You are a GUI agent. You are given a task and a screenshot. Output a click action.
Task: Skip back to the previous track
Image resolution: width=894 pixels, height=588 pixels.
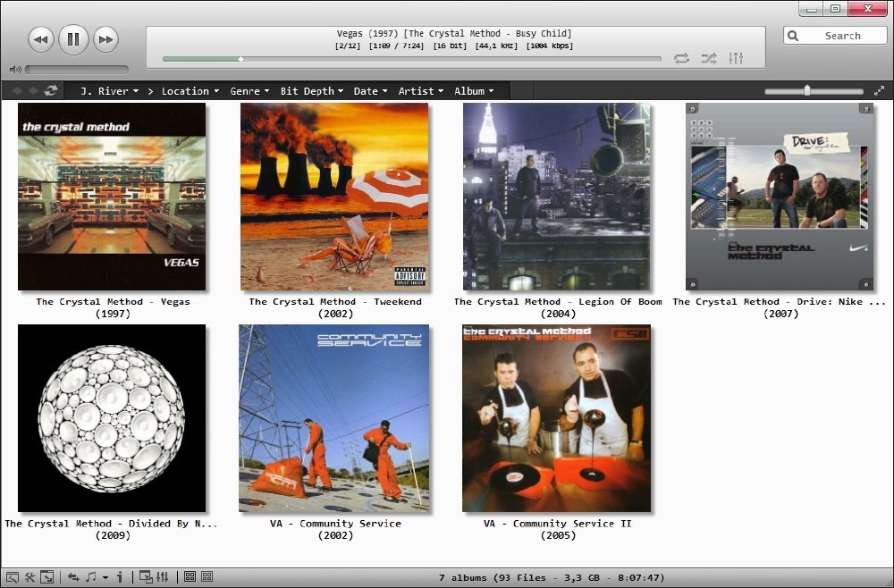41,39
